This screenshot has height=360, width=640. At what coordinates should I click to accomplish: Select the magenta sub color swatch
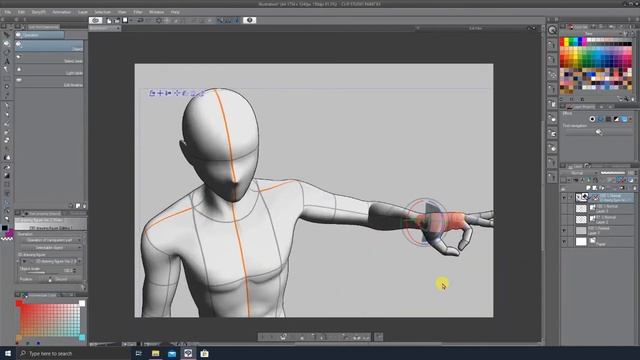tap(9, 234)
